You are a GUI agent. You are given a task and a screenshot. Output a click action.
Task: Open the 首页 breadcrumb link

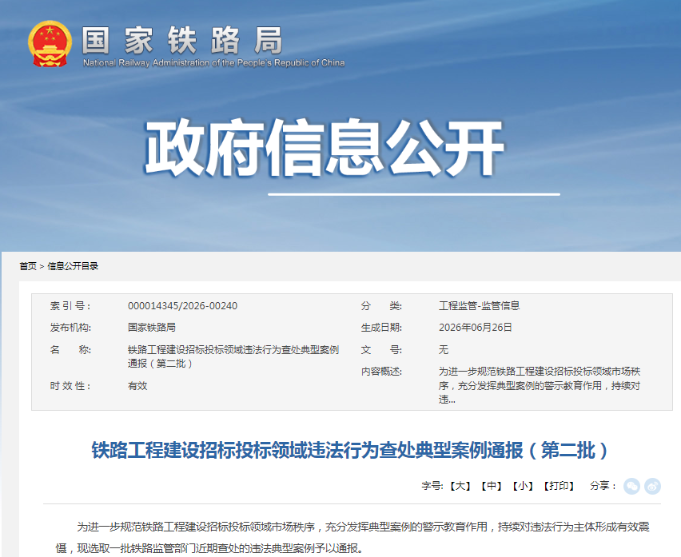(x=28, y=266)
